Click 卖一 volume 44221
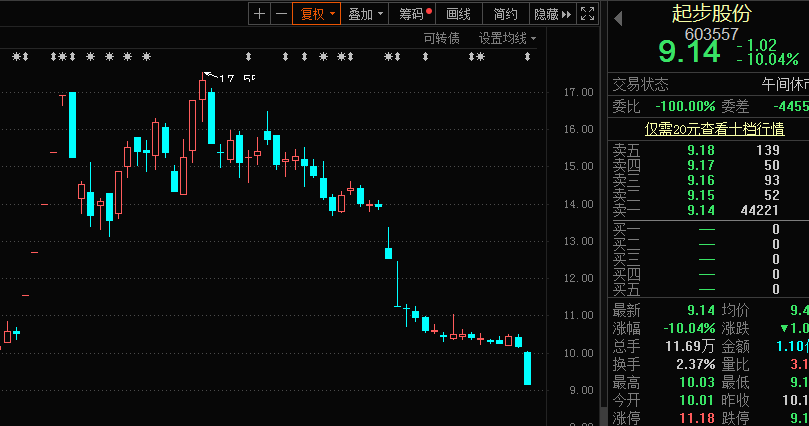Image resolution: width=809 pixels, height=426 pixels. click(759, 210)
